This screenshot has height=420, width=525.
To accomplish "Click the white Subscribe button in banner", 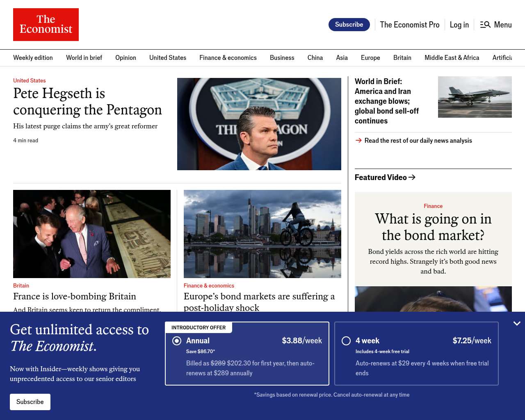I will pyautogui.click(x=30, y=402).
